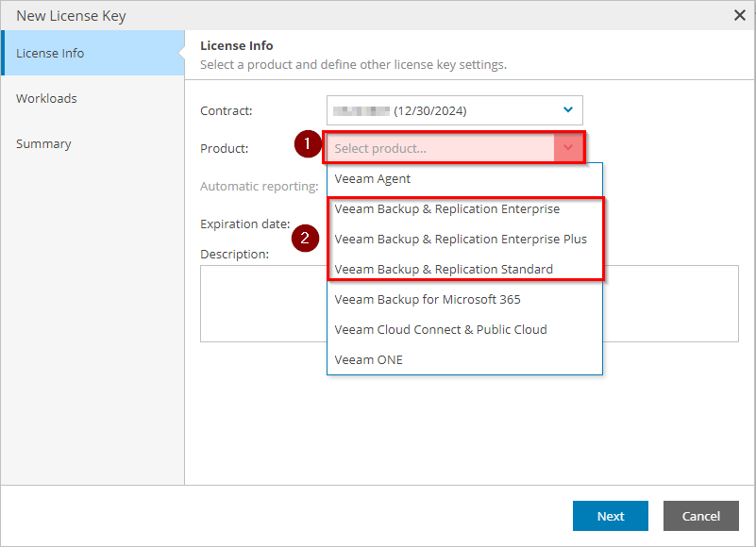Choose Veeam Agent from product list

[x=464, y=179]
